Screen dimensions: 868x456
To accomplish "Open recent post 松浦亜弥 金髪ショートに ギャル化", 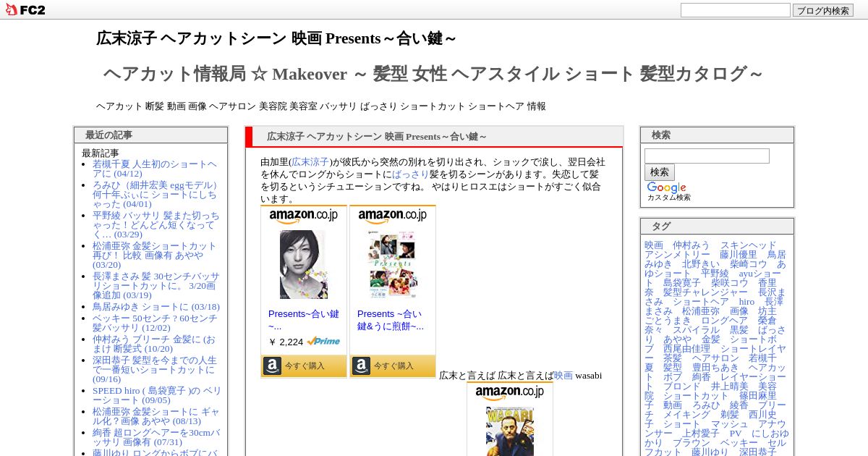I will click(156, 416).
